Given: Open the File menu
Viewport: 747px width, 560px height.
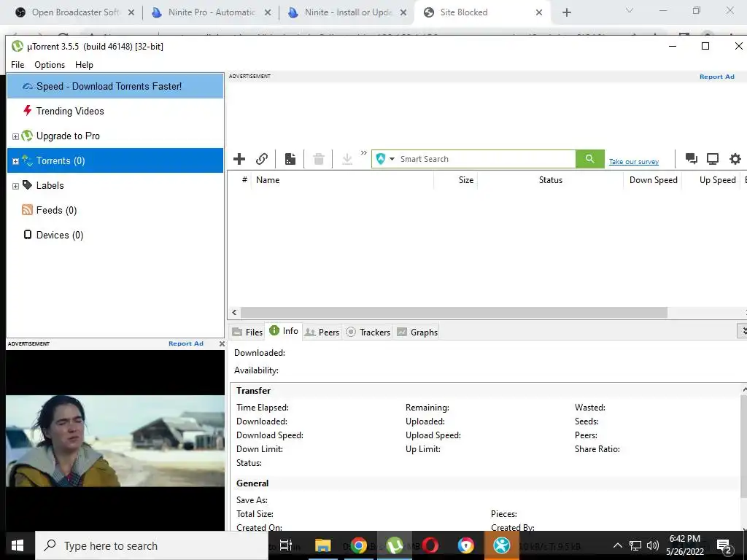Looking at the screenshot, I should point(18,65).
